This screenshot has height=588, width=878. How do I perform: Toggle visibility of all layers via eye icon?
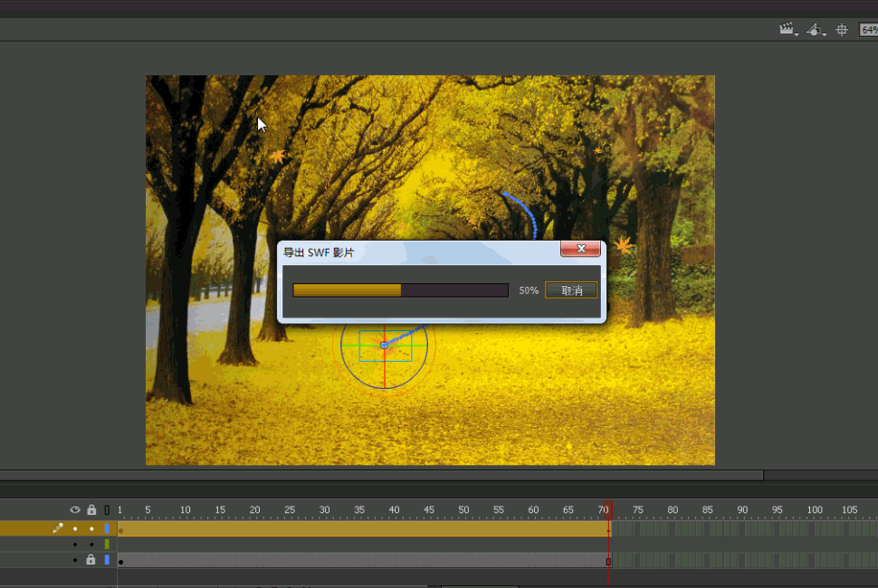pos(74,509)
